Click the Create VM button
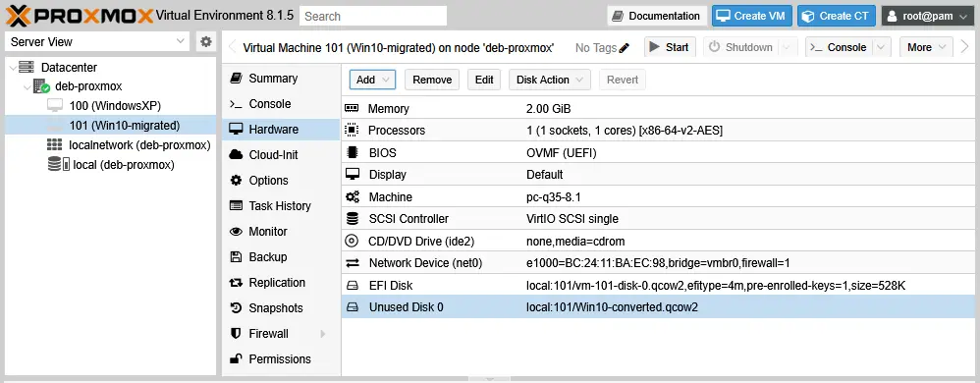This screenshot has width=980, height=383. click(x=752, y=17)
